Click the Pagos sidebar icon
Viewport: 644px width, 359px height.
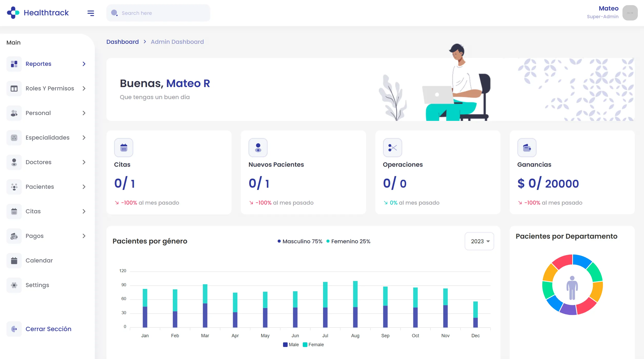click(14, 236)
